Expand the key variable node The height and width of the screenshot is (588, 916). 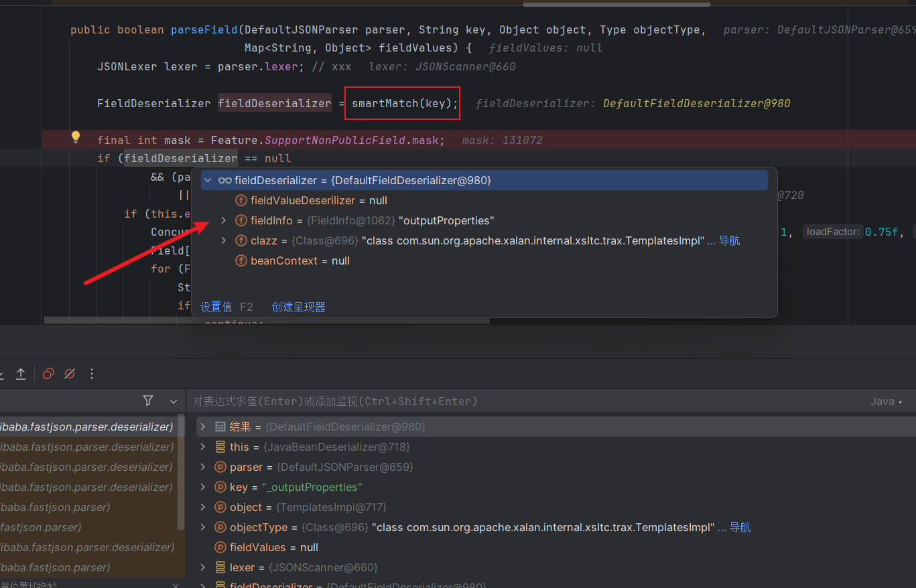(x=202, y=487)
